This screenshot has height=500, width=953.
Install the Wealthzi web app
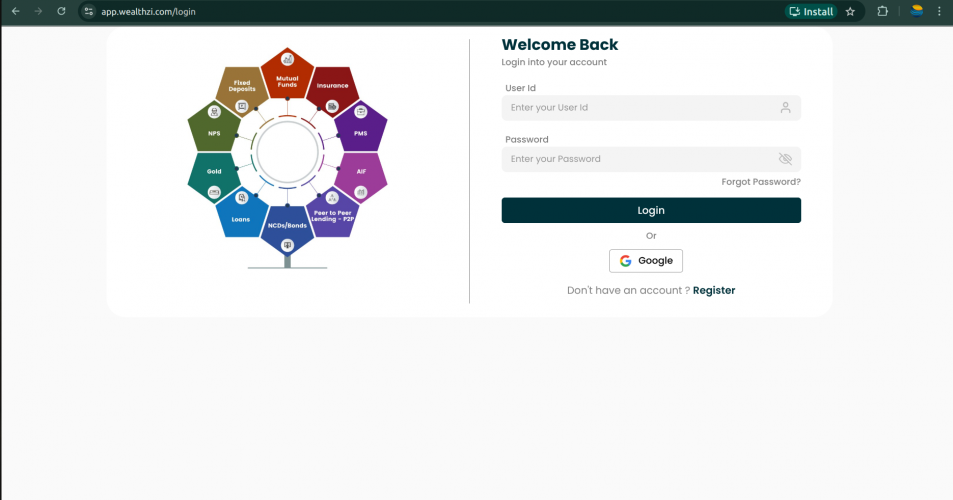click(811, 12)
